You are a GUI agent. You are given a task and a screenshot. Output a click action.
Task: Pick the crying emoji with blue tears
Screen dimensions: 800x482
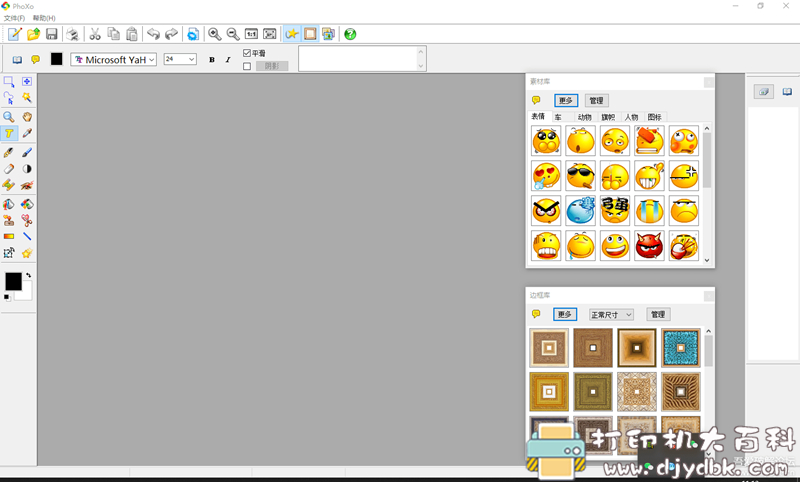[649, 211]
